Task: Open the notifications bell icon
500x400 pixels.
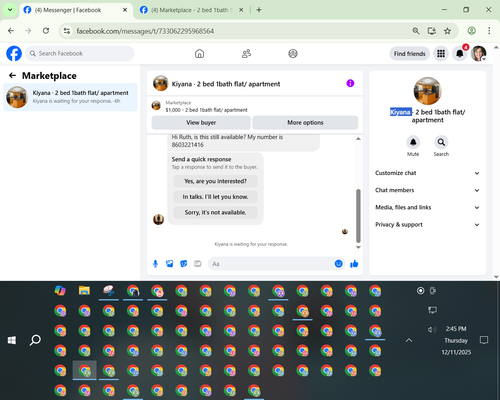Action: pyautogui.click(x=460, y=54)
